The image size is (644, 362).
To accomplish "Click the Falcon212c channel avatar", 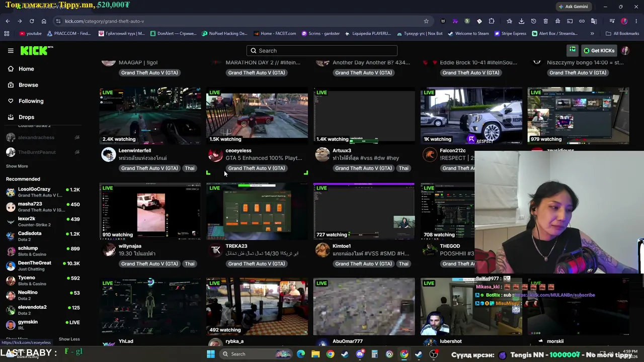I will tap(430, 154).
